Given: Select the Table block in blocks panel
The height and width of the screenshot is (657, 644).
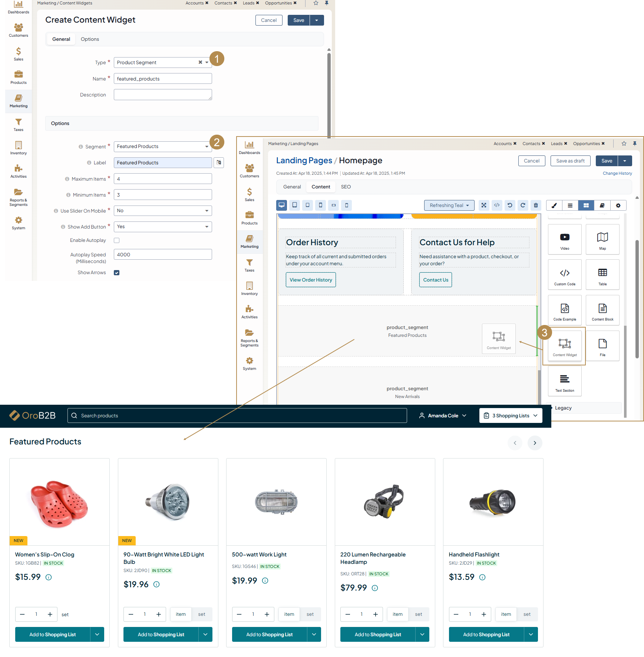Looking at the screenshot, I should pyautogui.click(x=602, y=275).
